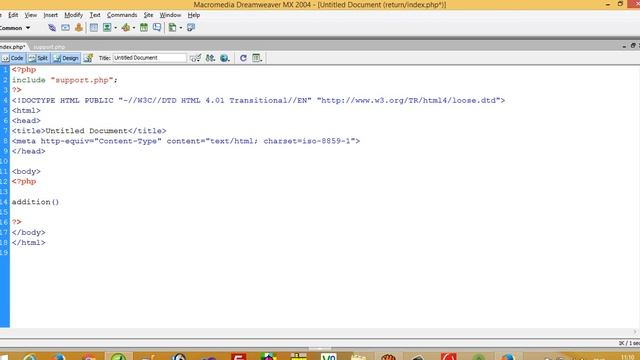Open the File Management menu icon

[210, 58]
